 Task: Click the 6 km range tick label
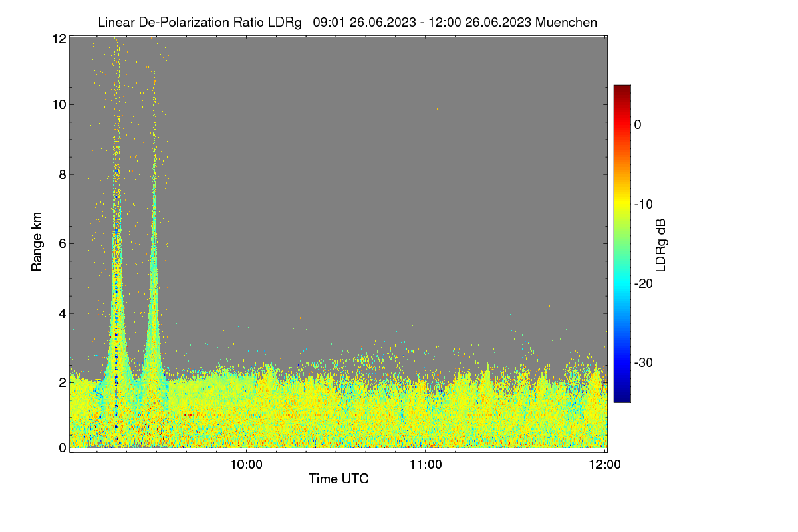coord(63,244)
